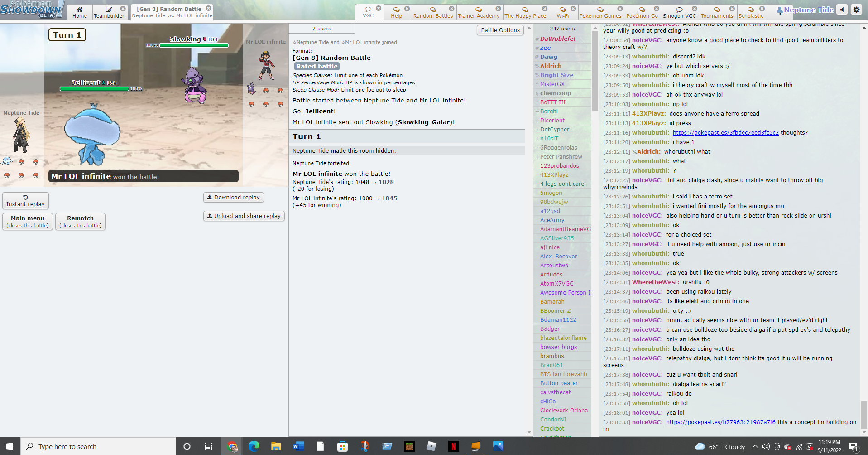Open the options gear icon
Viewport: 868px width, 455px height.
tap(856, 10)
